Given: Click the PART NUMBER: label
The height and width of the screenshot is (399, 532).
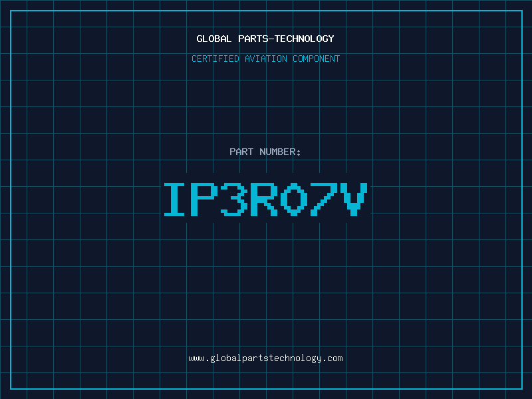Looking at the screenshot, I should click(265, 152).
